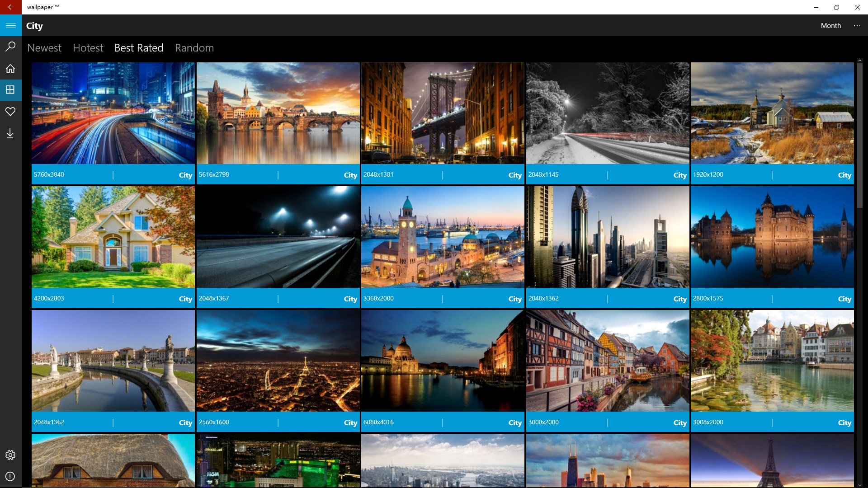This screenshot has width=868, height=488.
Task: Open the Eiffel Tower night cityscape wallpaper
Action: pyautogui.click(x=278, y=361)
